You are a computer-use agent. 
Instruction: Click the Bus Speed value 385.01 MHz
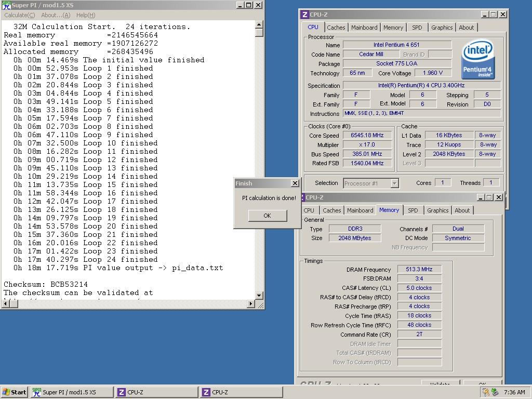pos(367,154)
